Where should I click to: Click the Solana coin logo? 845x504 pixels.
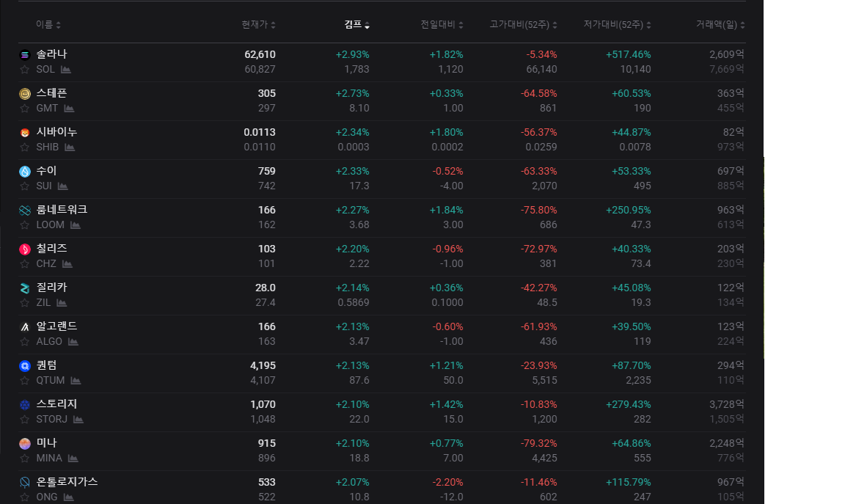[25, 55]
